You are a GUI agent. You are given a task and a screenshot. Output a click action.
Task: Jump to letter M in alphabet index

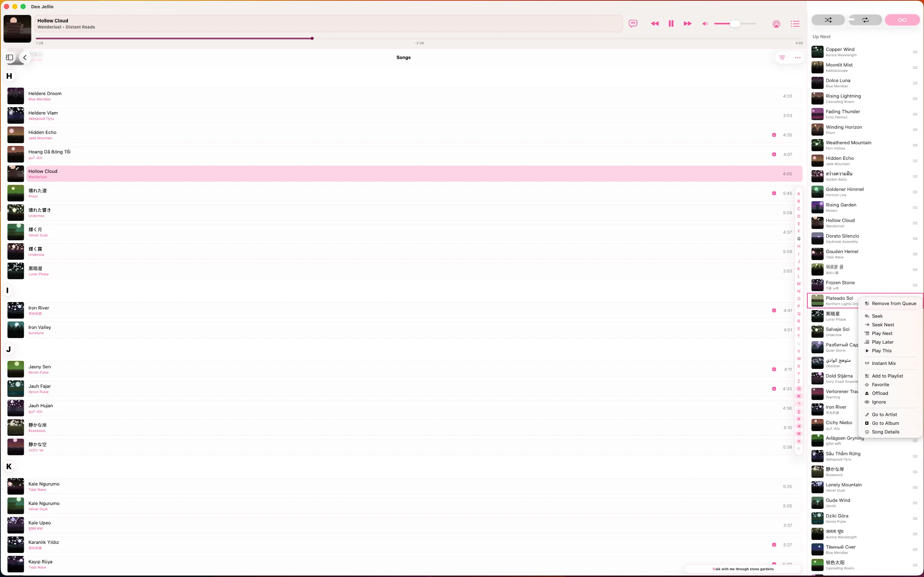pyautogui.click(x=798, y=283)
